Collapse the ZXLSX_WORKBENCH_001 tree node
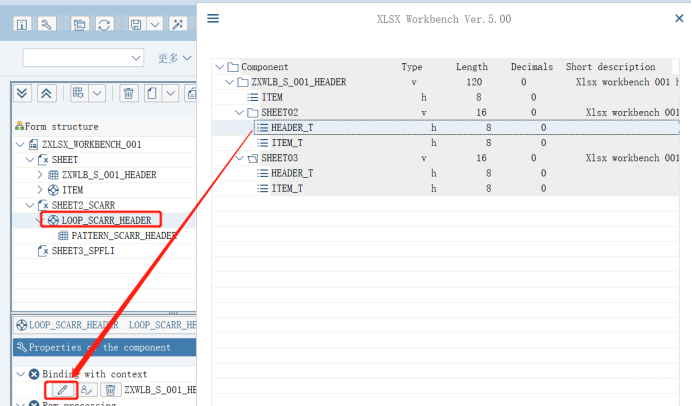Image resolution: width=692 pixels, height=406 pixels. [x=20, y=144]
